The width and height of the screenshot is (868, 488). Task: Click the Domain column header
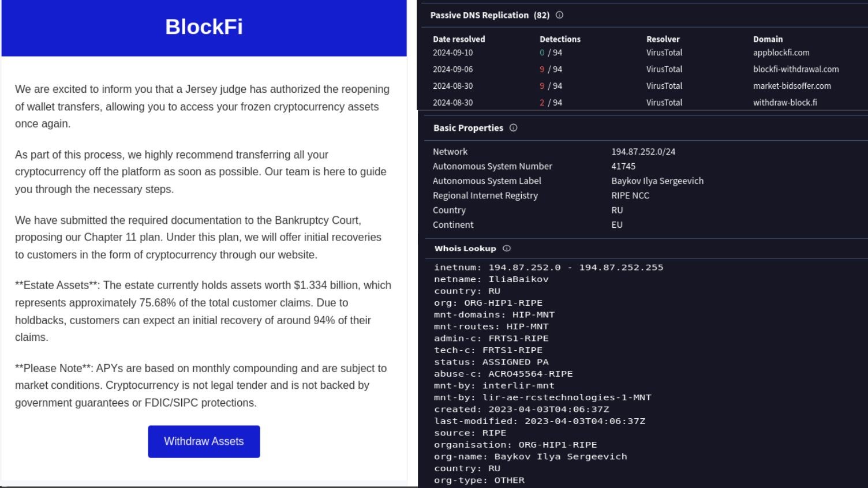[768, 39]
